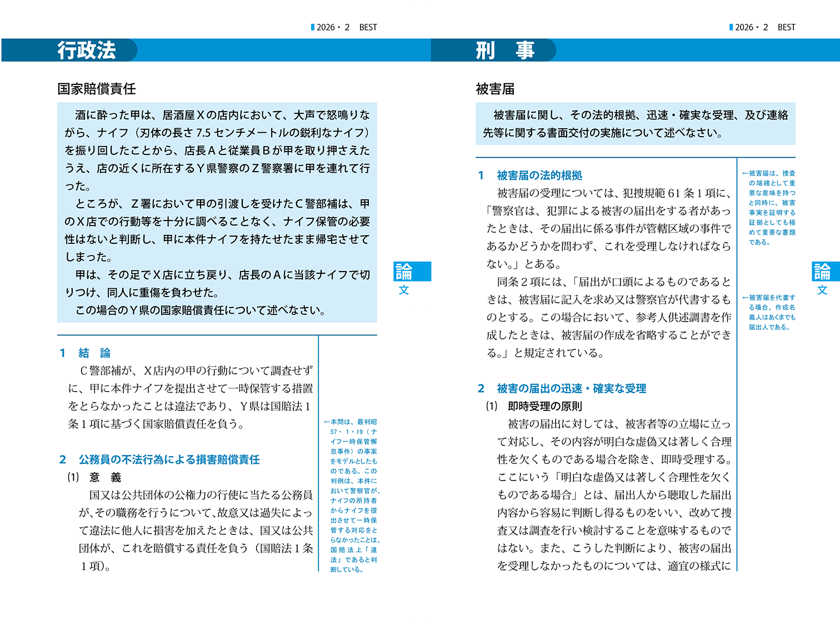Screen dimensions: 840x617
Task: Open the 1 結論 heading
Action: coord(86,353)
